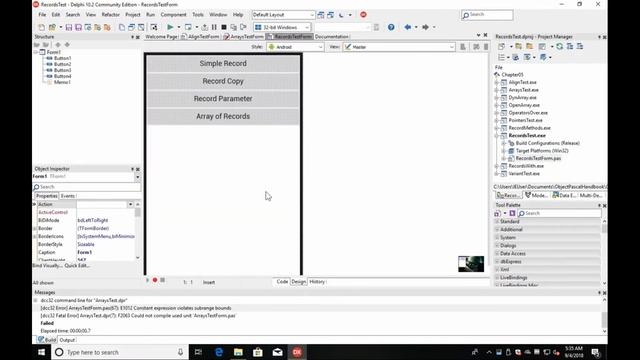
Task: Click the Array of Records button on form
Action: [223, 116]
